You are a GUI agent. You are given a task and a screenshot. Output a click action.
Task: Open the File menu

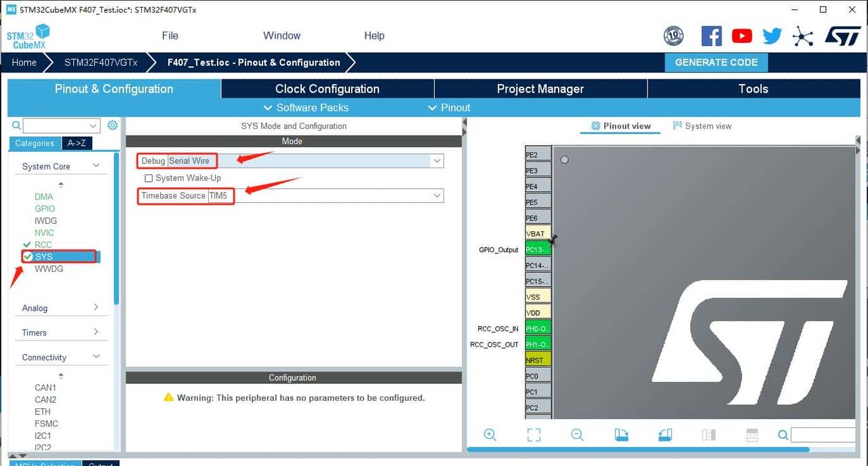pos(170,36)
